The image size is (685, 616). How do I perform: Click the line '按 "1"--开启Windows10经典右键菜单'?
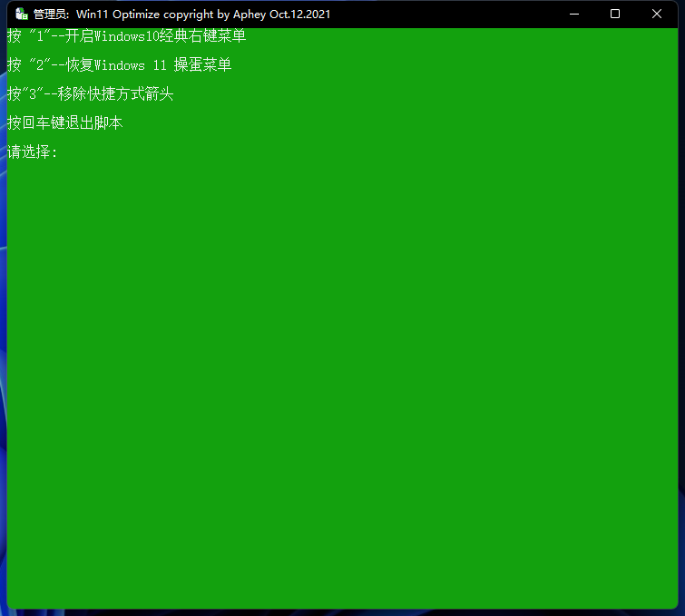[x=127, y=35]
